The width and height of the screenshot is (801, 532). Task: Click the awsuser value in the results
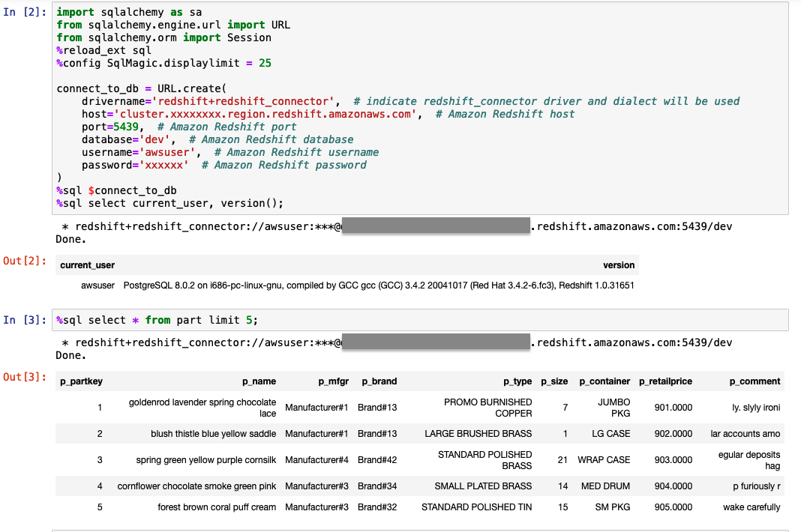click(97, 285)
